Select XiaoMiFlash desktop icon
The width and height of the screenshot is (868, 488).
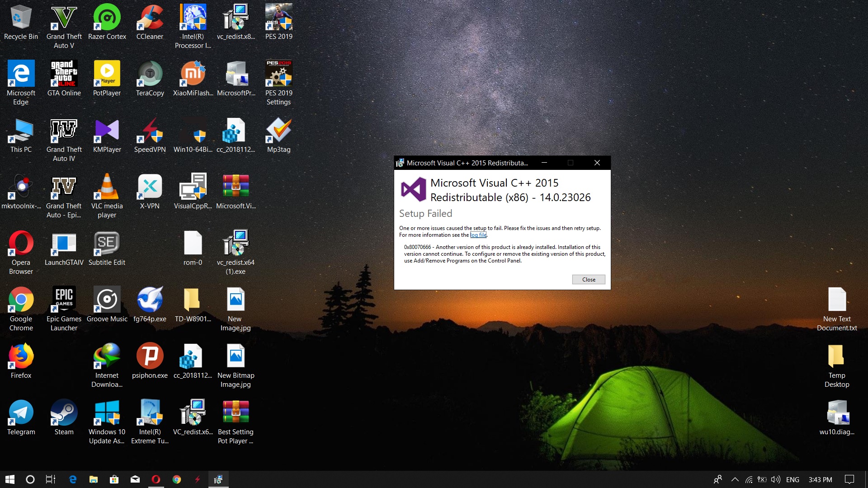(x=193, y=79)
